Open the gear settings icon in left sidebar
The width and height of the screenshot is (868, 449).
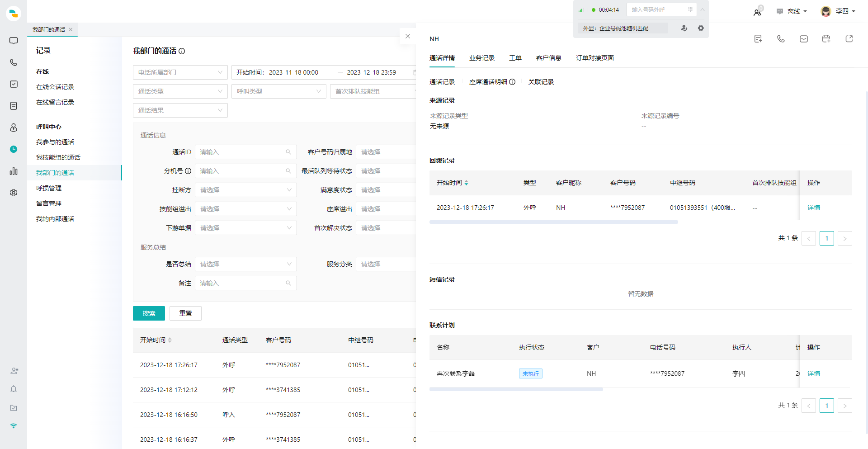click(x=14, y=193)
